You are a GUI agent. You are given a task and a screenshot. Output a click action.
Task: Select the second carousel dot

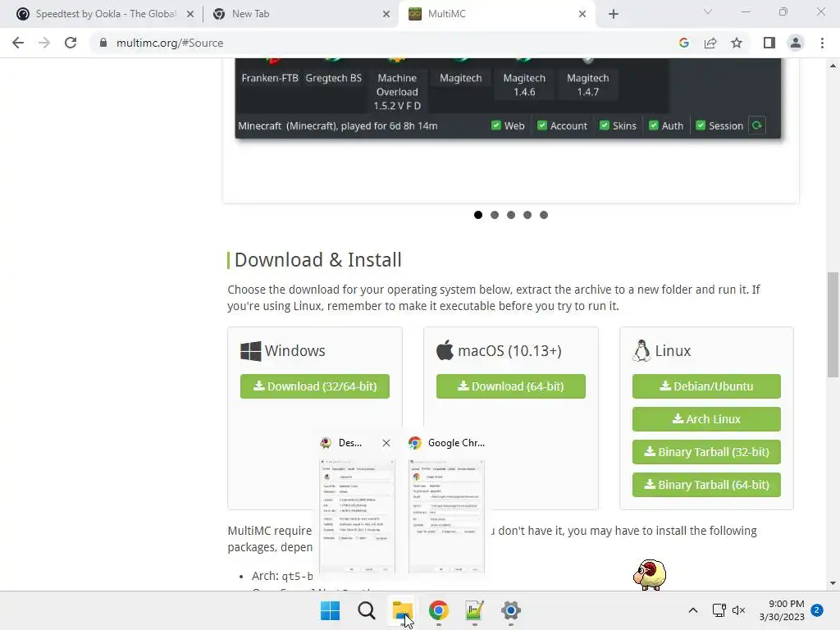click(x=495, y=215)
